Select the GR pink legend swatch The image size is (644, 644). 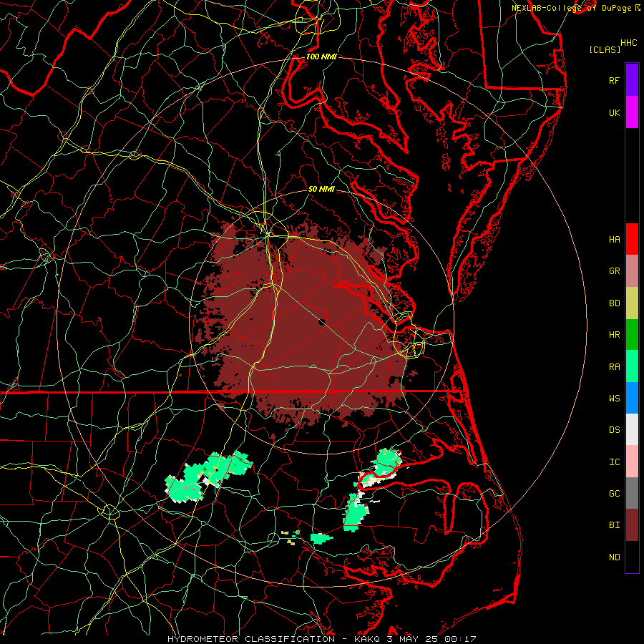[x=632, y=270]
